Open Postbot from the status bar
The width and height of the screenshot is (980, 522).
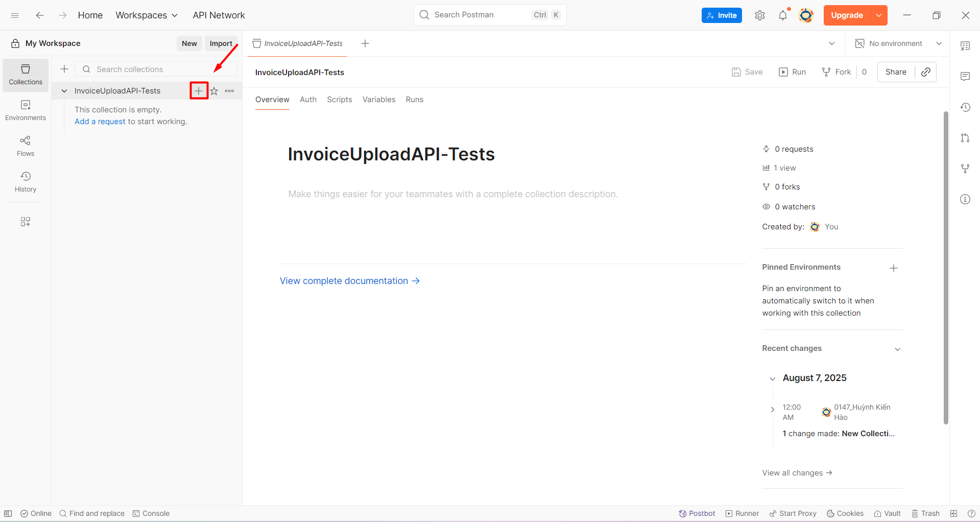697,513
